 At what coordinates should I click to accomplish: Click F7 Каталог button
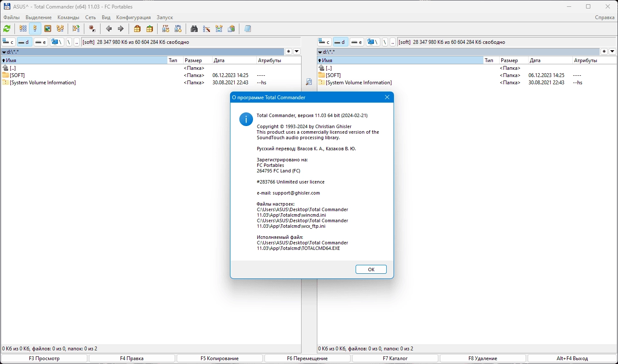tap(395, 358)
